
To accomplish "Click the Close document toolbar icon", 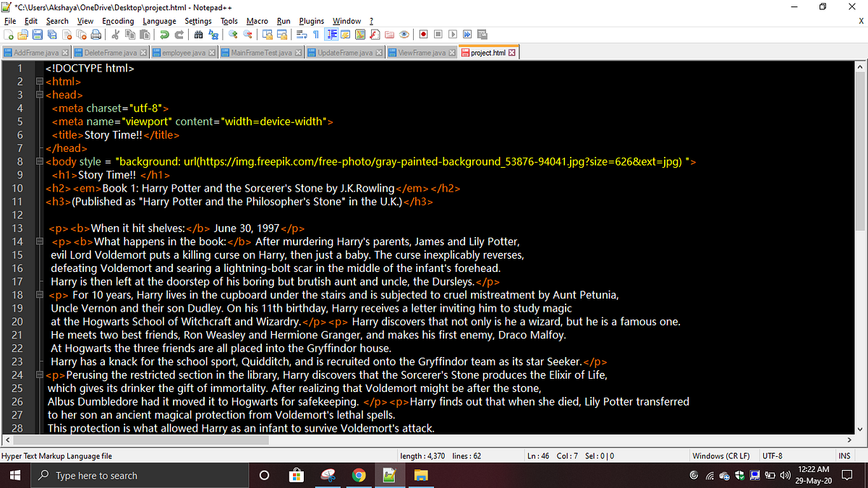I will [x=67, y=34].
